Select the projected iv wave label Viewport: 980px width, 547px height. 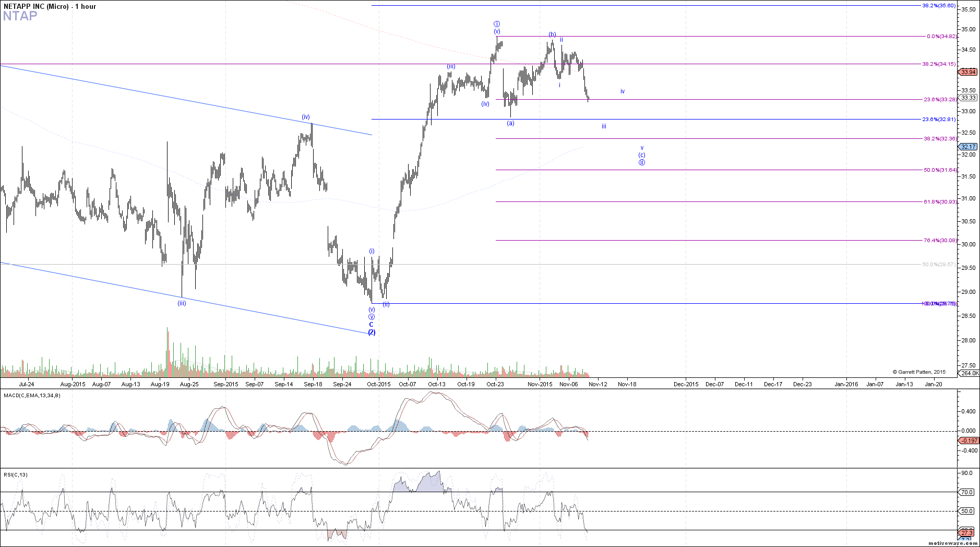click(623, 91)
